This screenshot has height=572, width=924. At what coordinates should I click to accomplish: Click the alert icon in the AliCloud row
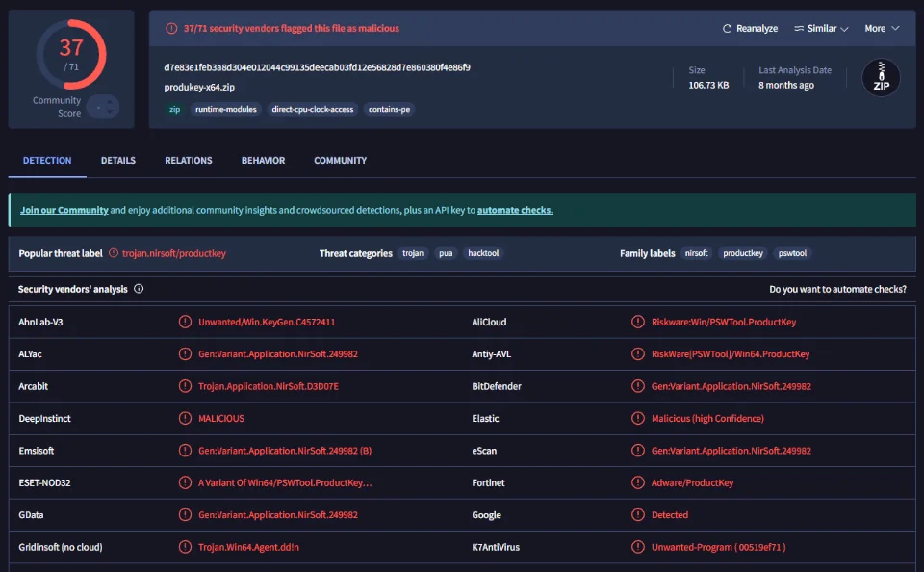637,322
